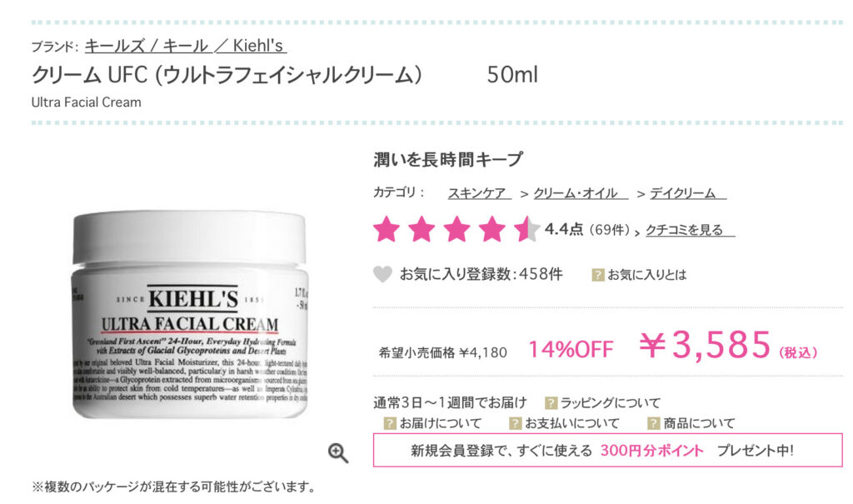Click the question mark beside お届けについて
Viewport: 853px width, 504px height.
point(390,423)
